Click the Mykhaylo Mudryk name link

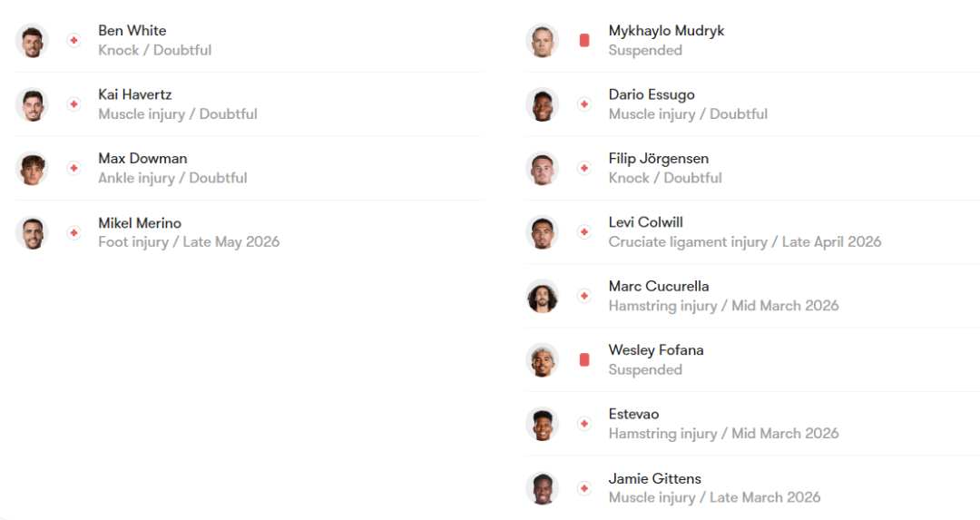(x=666, y=31)
